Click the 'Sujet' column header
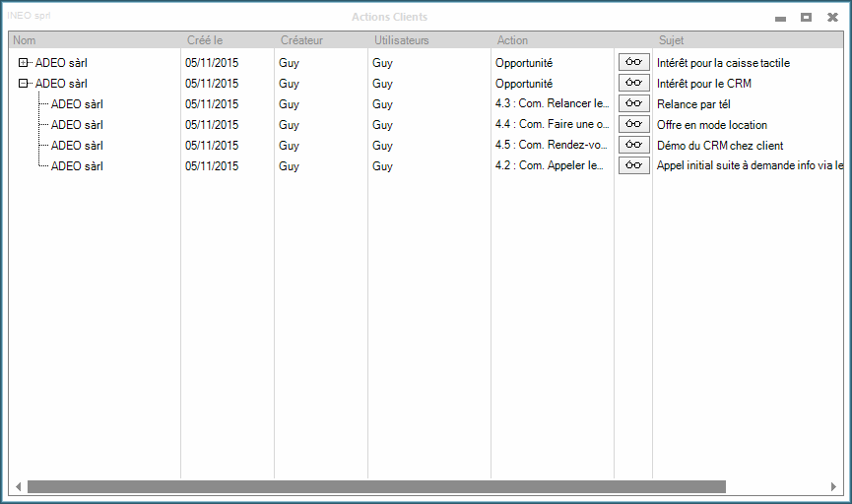Image resolution: width=852 pixels, height=504 pixels. pos(671,40)
